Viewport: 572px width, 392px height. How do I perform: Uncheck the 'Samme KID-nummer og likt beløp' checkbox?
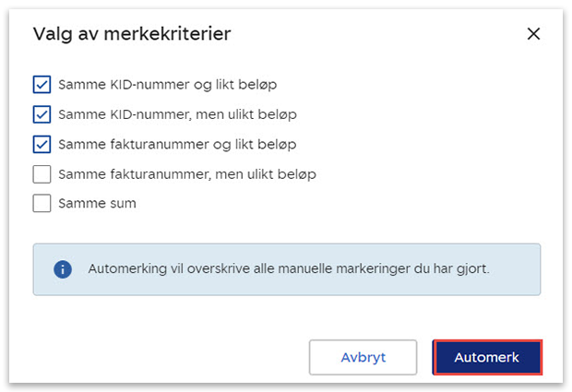pos(42,85)
